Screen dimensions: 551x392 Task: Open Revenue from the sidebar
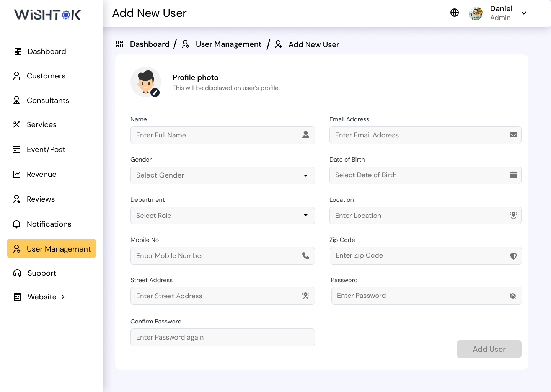point(41,174)
